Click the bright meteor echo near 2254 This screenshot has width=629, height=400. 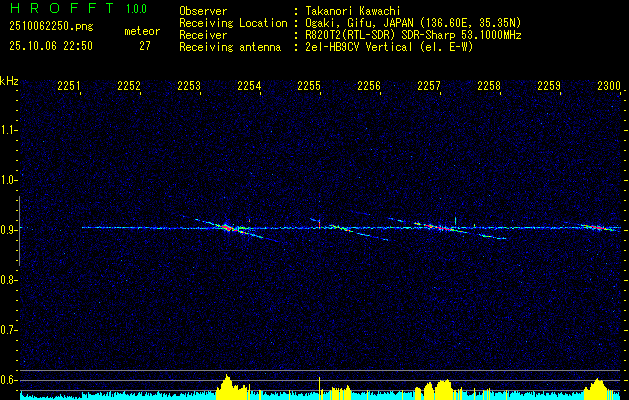click(x=227, y=228)
